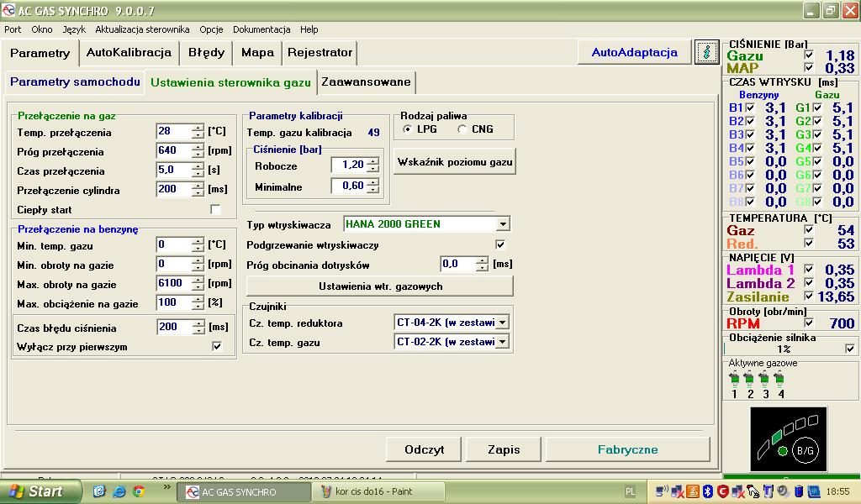Click active gas injector 4 icon
Screen dimensions: 861x504
click(780, 380)
